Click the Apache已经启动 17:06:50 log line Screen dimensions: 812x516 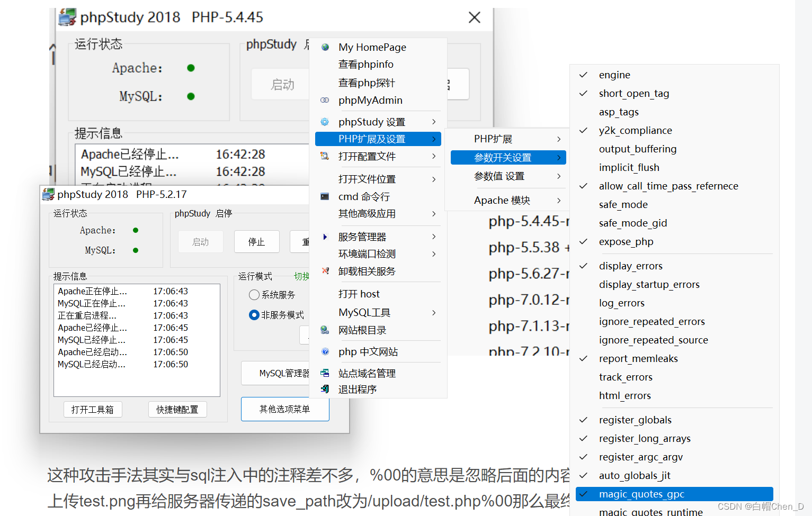(x=123, y=352)
